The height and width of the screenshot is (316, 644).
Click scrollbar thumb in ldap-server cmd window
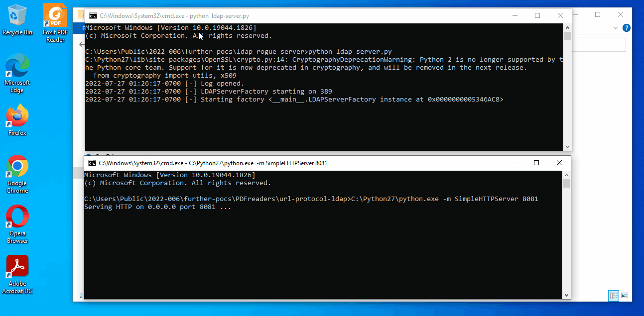(x=567, y=36)
